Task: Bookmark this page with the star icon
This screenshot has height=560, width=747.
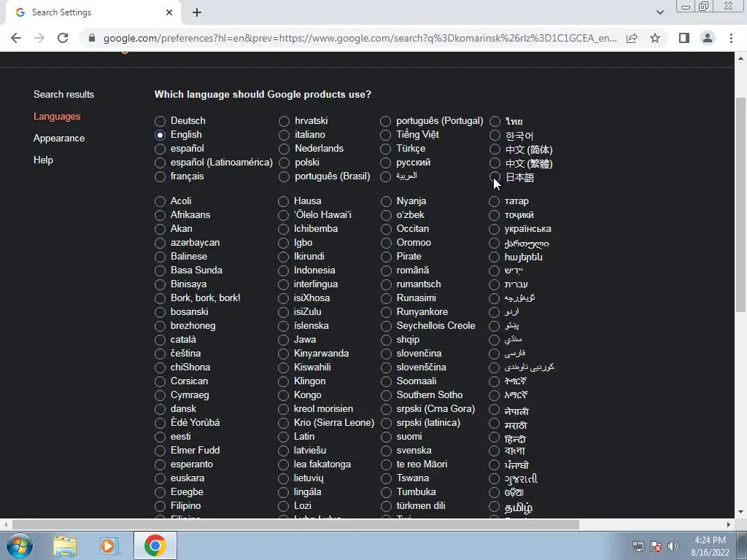Action: pyautogui.click(x=655, y=38)
